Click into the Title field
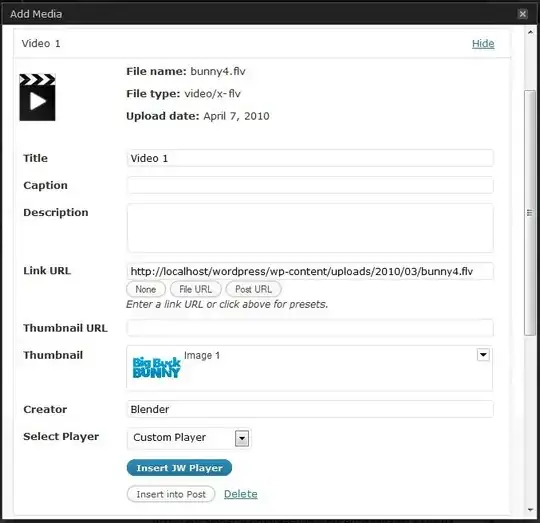The width and height of the screenshot is (540, 523). coord(310,158)
